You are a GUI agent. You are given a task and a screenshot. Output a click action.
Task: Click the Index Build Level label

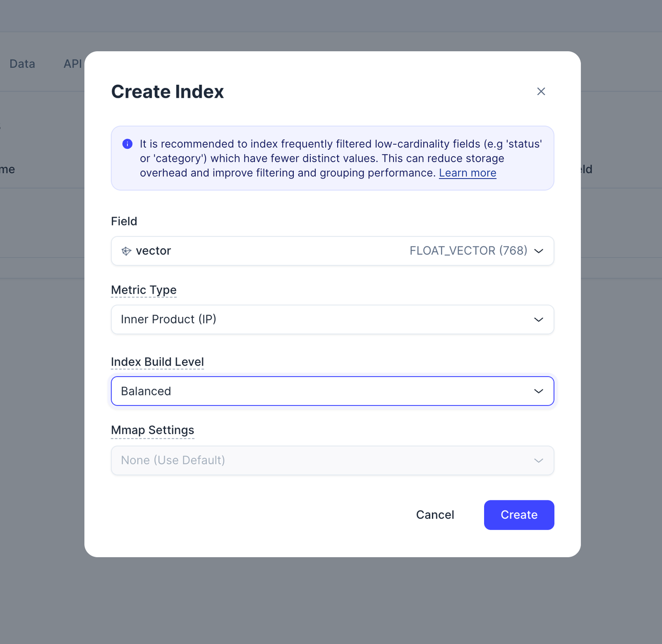coord(157,362)
